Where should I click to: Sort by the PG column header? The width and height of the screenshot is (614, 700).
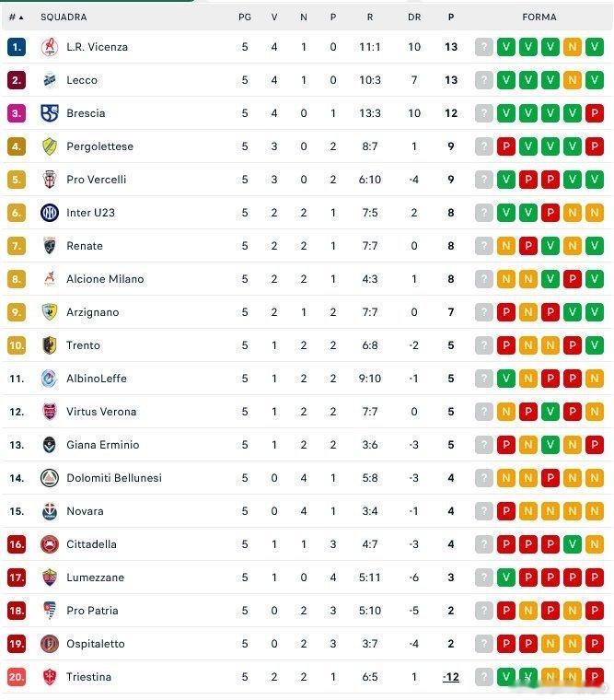245,17
